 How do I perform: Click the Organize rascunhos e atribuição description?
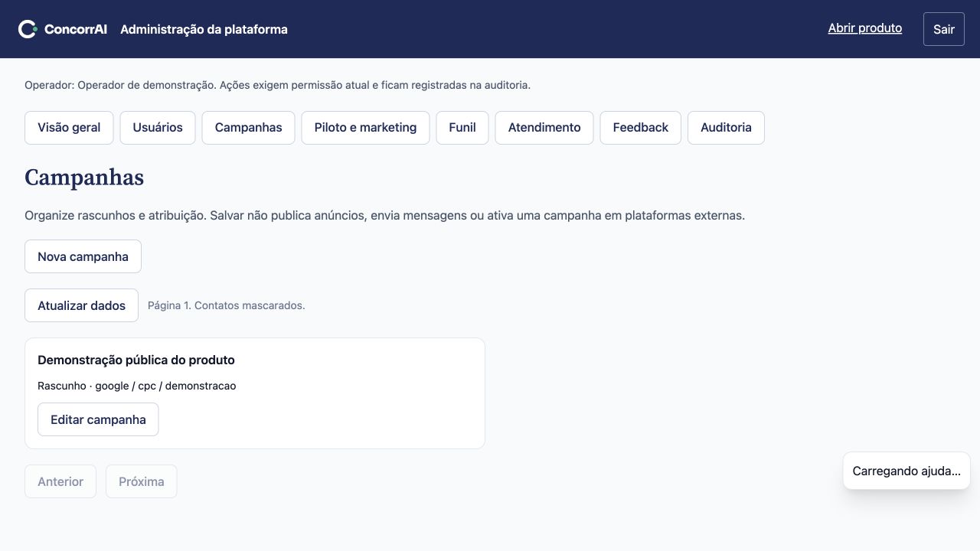point(384,216)
